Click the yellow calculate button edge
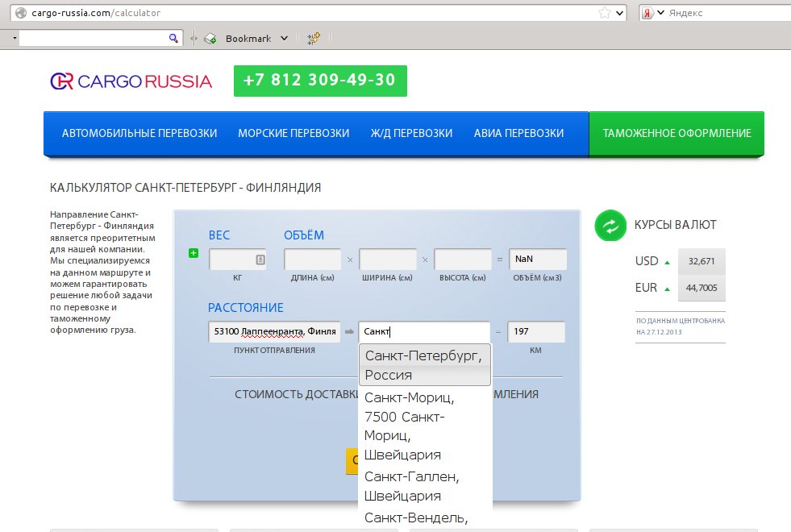Screen dimensions: 791x532 [352, 461]
